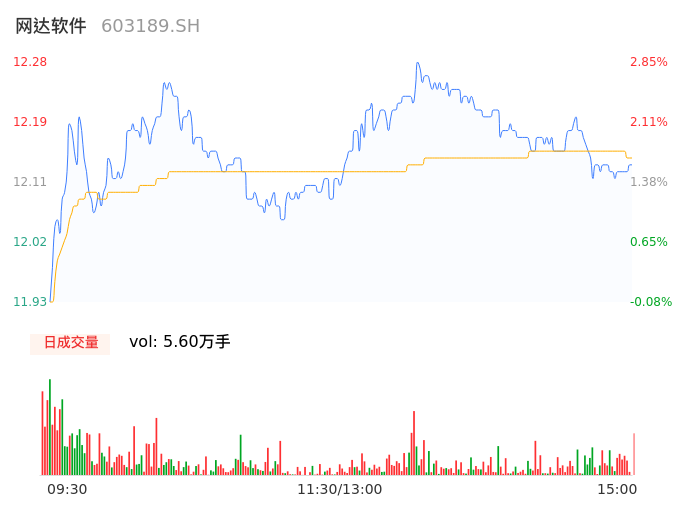
Task: Select the 日成交量 volume label
Action: click(x=70, y=343)
